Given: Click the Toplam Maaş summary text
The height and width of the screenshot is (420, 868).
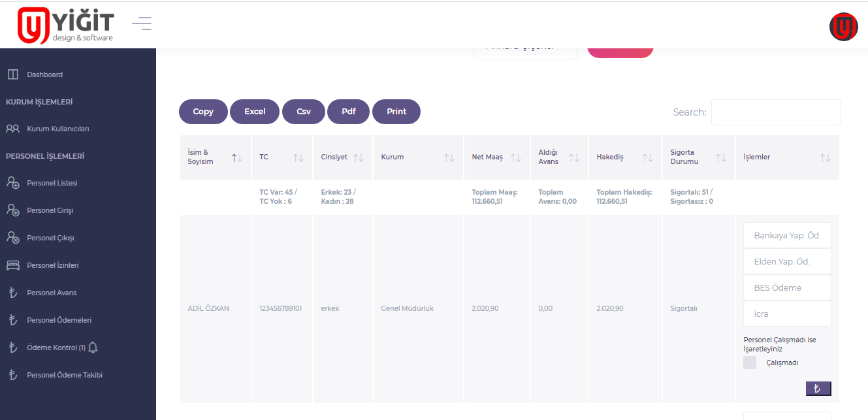Looking at the screenshot, I should coord(494,197).
